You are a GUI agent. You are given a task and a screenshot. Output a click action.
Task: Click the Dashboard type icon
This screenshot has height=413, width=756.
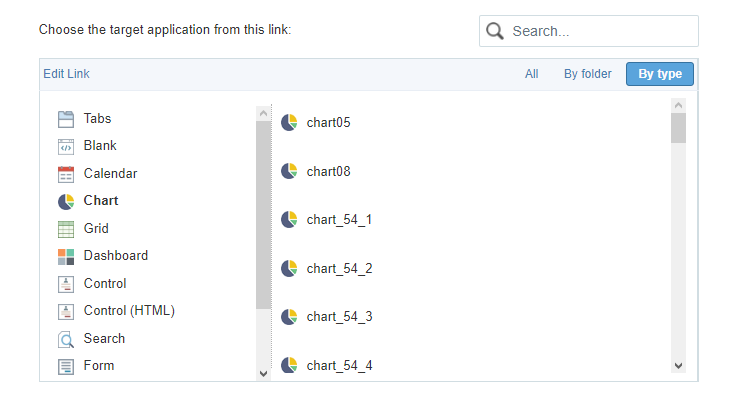pyautogui.click(x=66, y=256)
